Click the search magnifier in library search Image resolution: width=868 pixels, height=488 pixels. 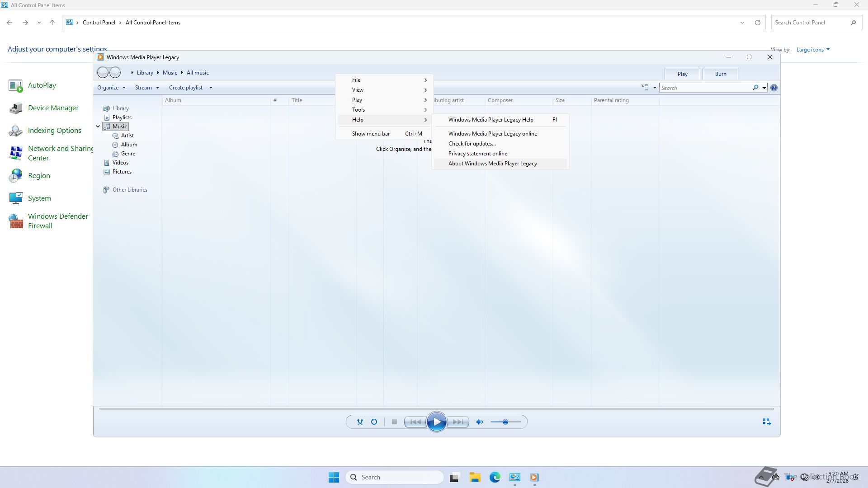point(755,88)
